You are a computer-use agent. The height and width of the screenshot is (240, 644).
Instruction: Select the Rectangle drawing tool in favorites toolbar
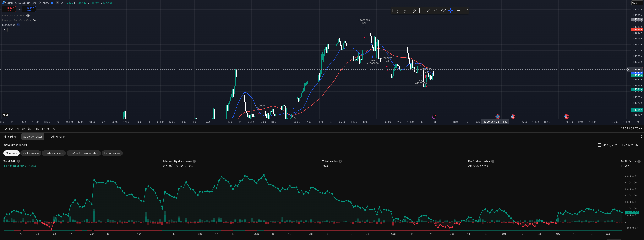[x=421, y=10]
